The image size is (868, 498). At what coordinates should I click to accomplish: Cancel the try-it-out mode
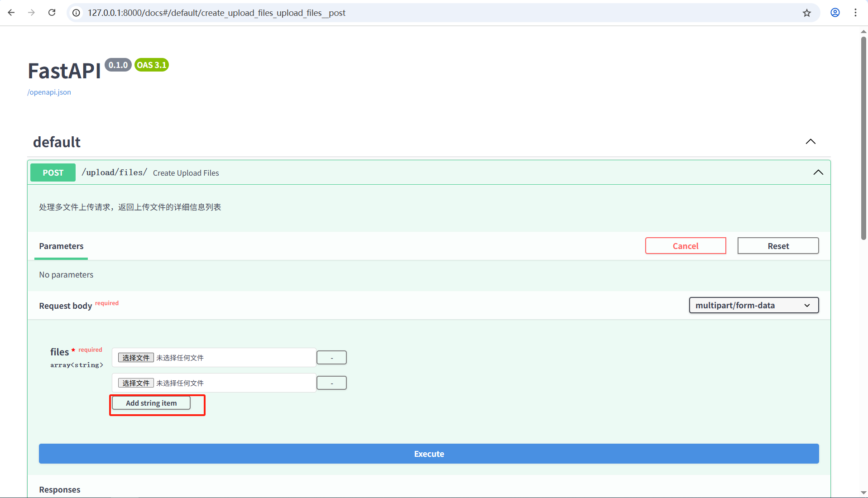pyautogui.click(x=686, y=246)
